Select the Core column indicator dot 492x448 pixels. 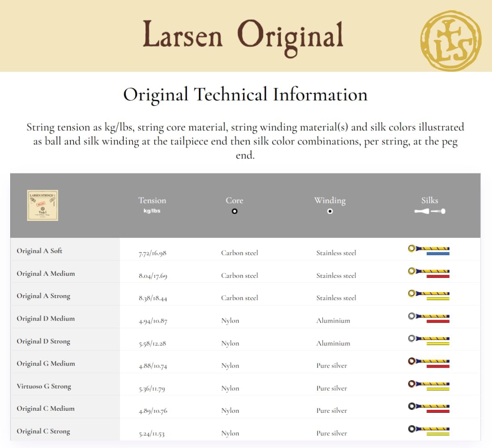point(234,211)
